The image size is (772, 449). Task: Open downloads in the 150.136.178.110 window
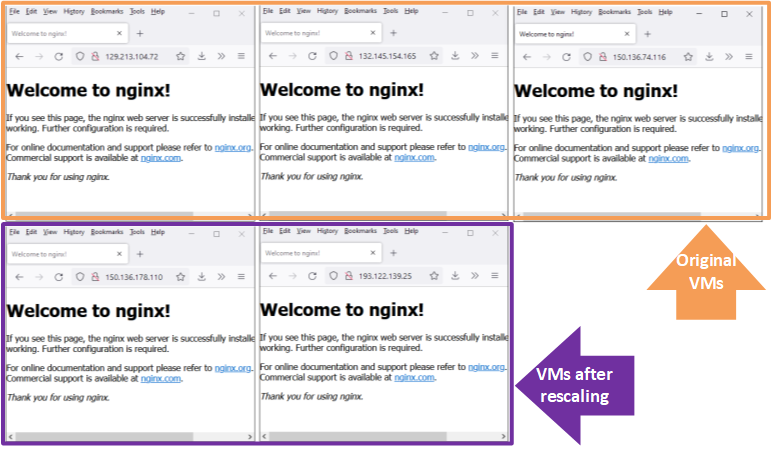(201, 277)
